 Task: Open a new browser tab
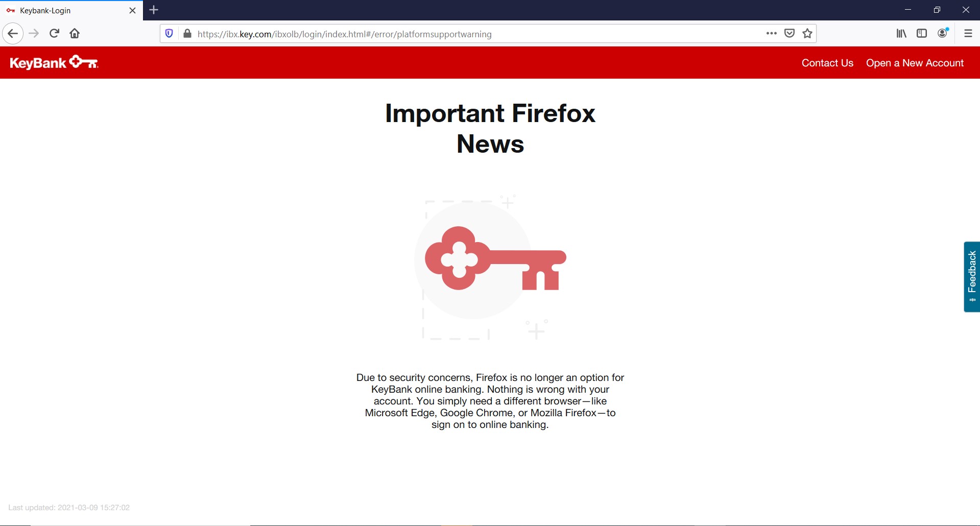tap(154, 10)
